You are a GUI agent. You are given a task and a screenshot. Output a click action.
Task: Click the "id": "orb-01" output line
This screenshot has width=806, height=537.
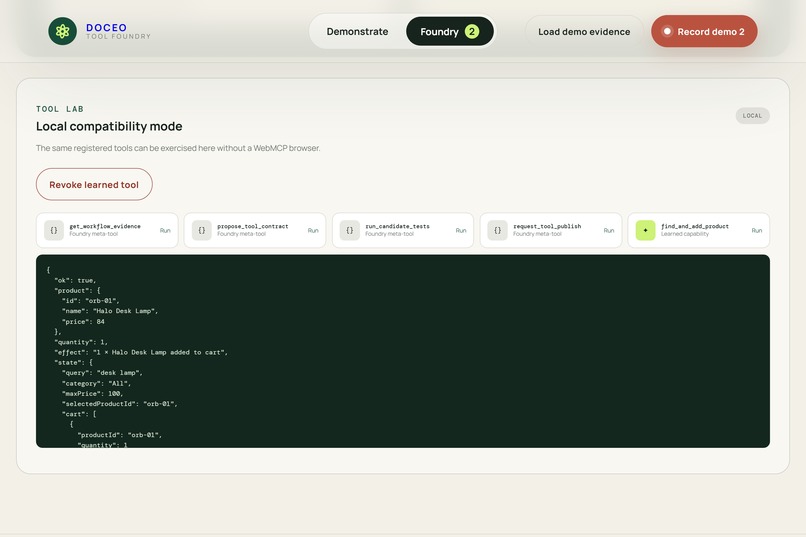[90, 301]
